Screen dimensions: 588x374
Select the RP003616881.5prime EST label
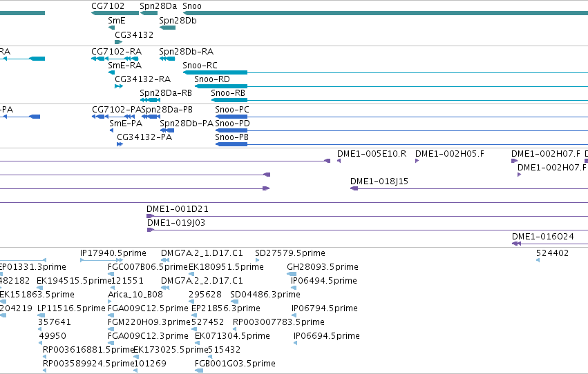point(88,350)
